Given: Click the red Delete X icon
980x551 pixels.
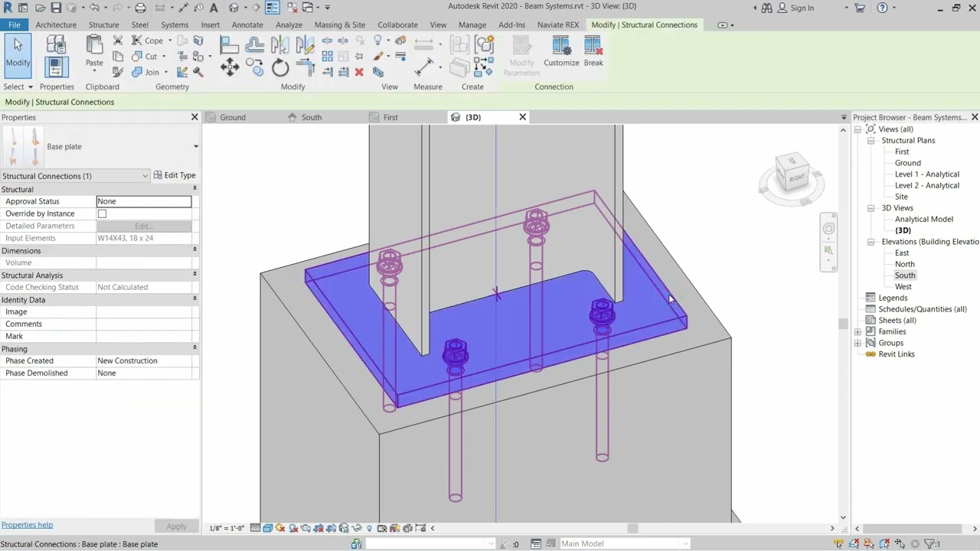Looking at the screenshot, I should [359, 72].
